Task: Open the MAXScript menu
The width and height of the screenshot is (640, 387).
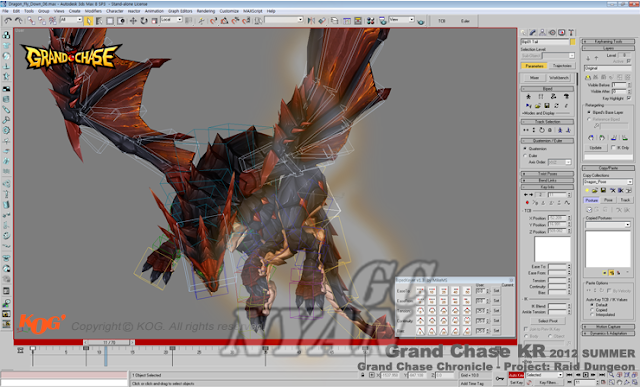Action: tap(253, 11)
